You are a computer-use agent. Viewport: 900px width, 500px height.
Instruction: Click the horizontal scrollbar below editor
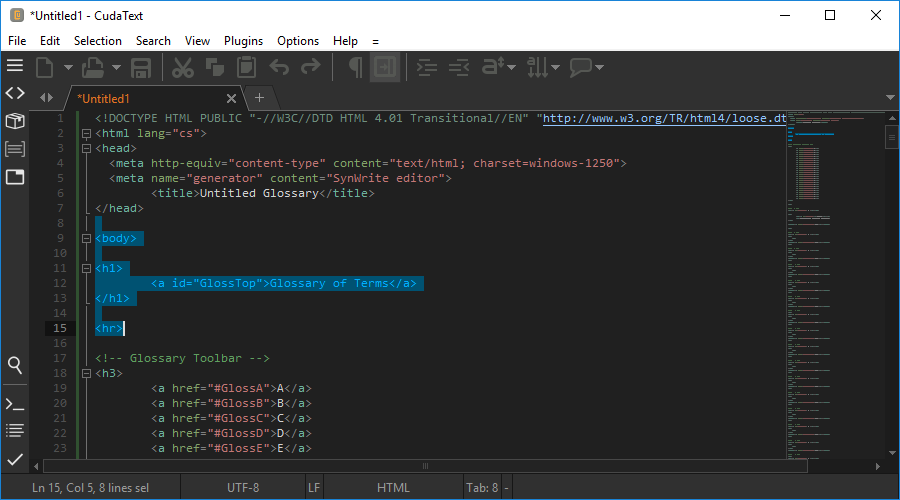(425, 465)
